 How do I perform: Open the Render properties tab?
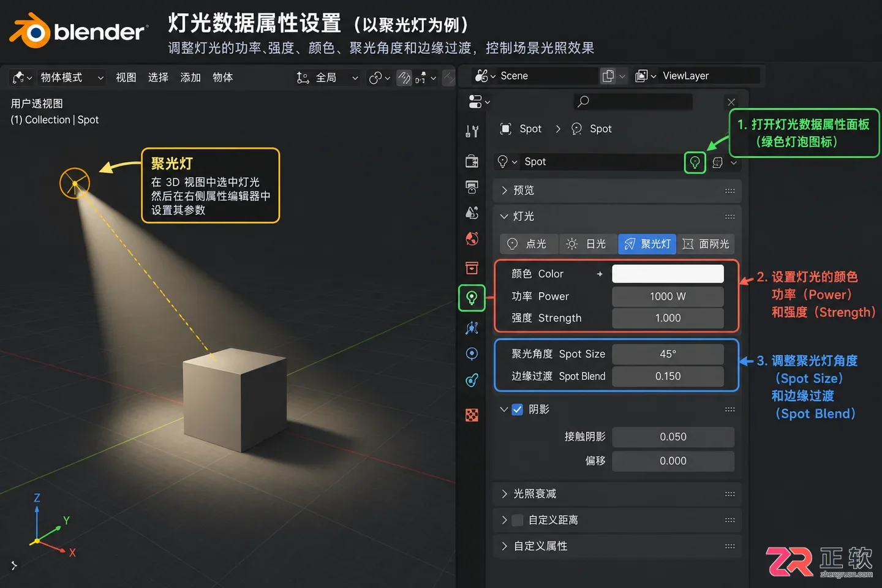pyautogui.click(x=472, y=161)
